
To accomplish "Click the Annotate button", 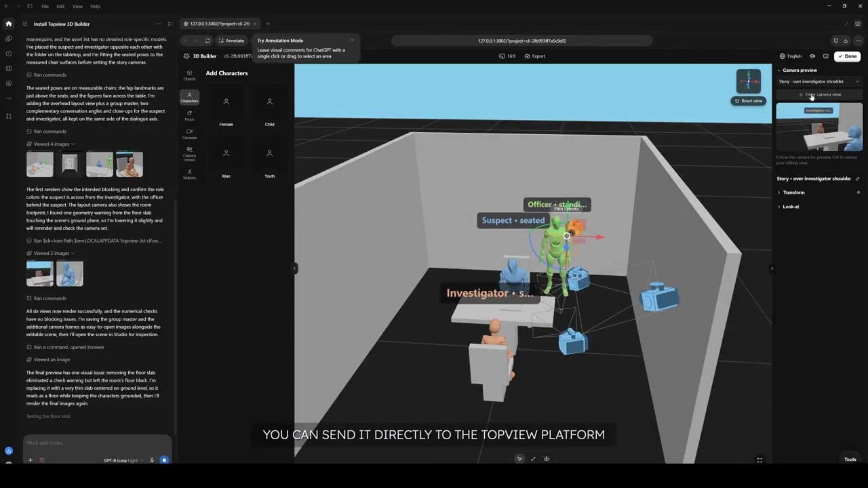I will click(x=231, y=41).
